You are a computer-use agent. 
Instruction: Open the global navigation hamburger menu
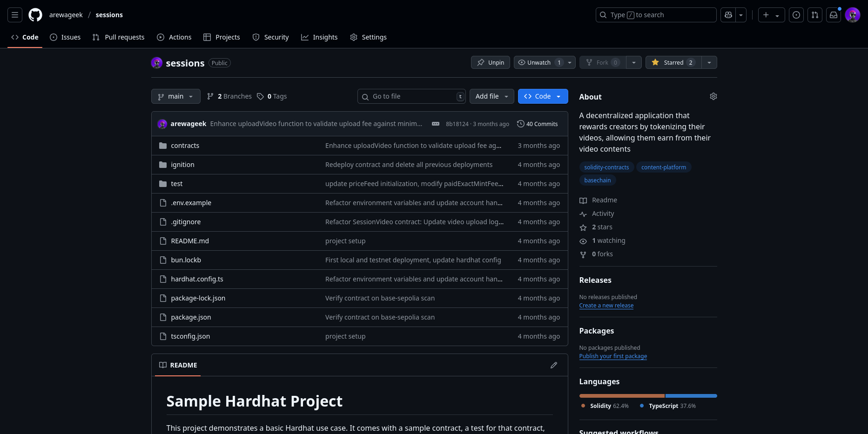(14, 14)
